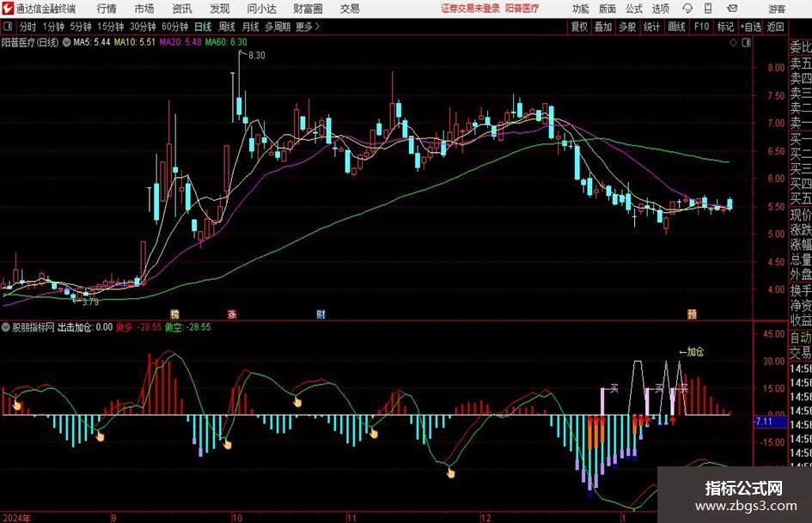Open the 多周期 multi-period view
Image resolution: width=812 pixels, height=523 pixels.
pos(278,27)
